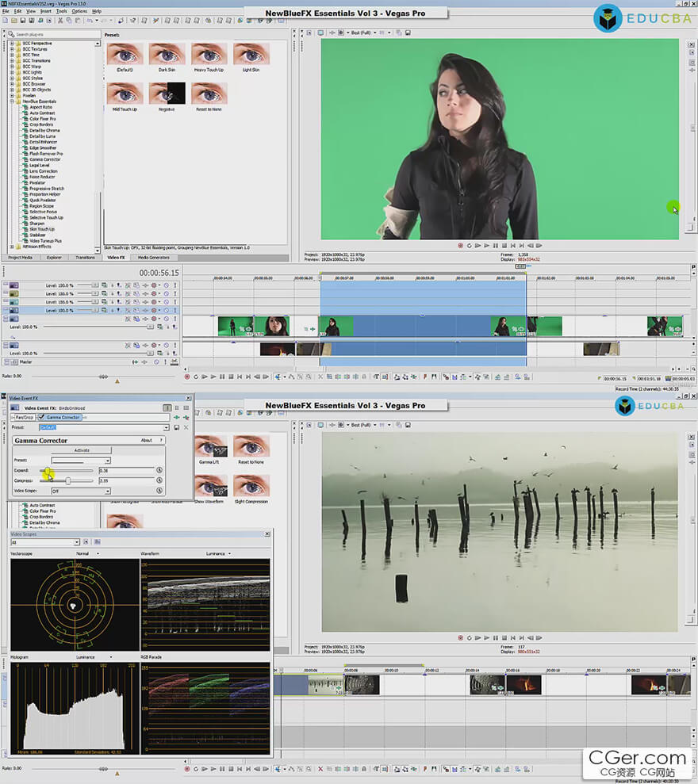Toggle mute icon on the Master track

pos(156,361)
